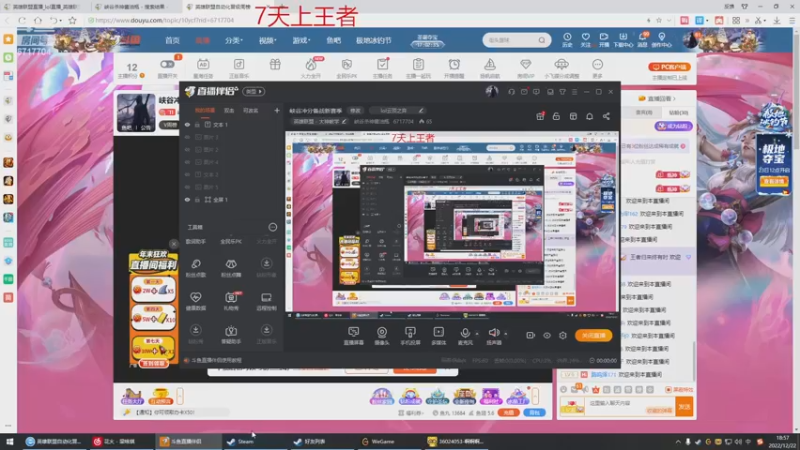Click the orange 关闭直播 stop streaming button

click(593, 335)
